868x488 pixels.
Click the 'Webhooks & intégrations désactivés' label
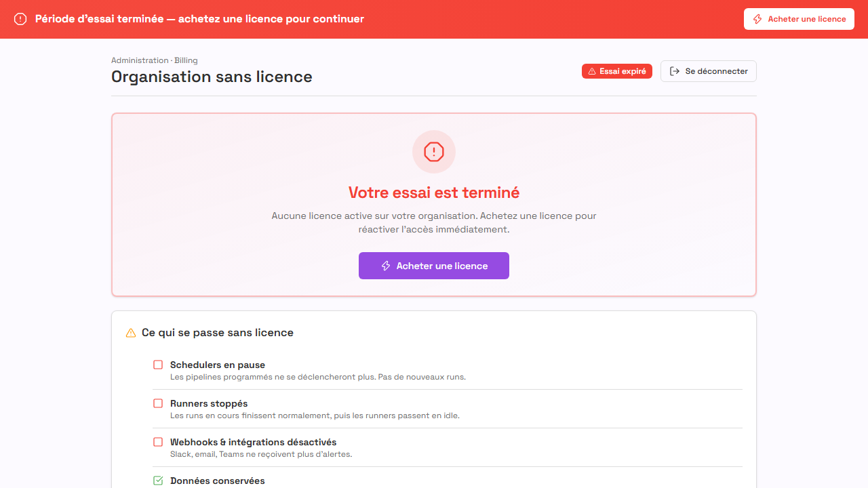(x=254, y=442)
